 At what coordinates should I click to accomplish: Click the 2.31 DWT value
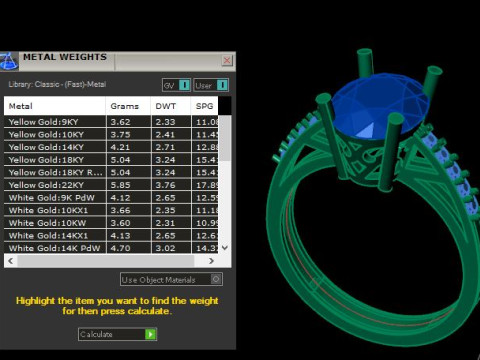pyautogui.click(x=165, y=223)
